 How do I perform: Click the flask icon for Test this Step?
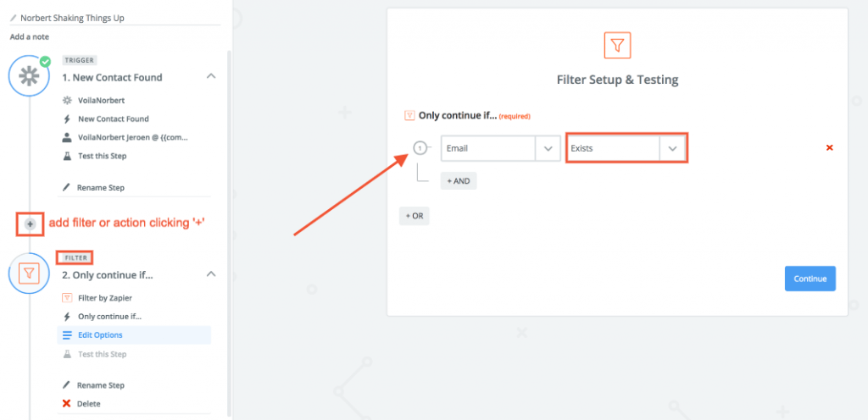[x=67, y=156]
